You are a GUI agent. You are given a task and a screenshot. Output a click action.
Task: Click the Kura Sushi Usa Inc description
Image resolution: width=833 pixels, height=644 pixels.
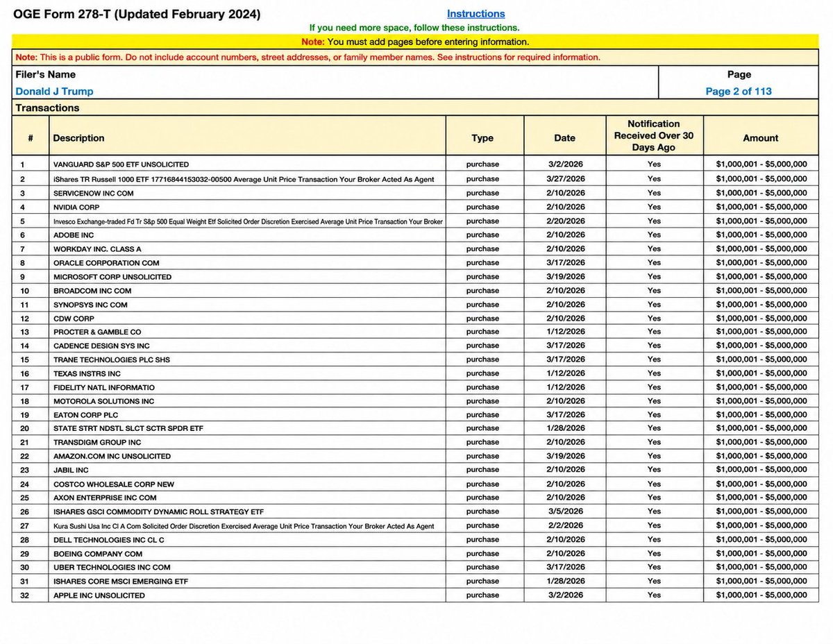(x=244, y=526)
